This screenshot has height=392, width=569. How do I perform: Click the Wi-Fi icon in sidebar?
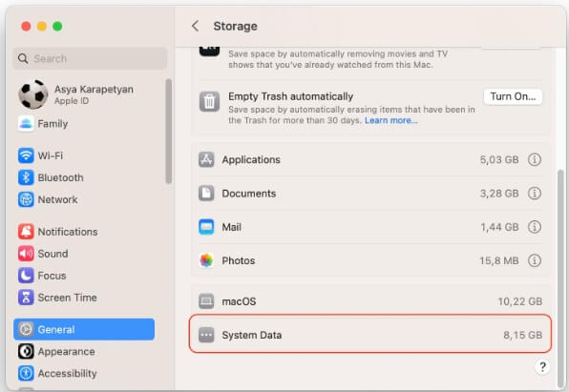[x=26, y=155]
